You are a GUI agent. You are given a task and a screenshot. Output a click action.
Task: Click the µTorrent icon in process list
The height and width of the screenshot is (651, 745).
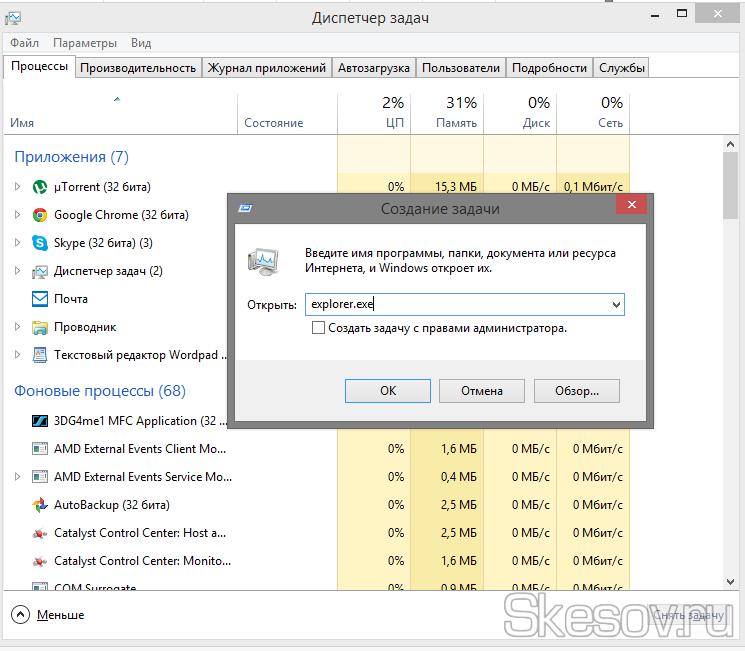click(40, 187)
